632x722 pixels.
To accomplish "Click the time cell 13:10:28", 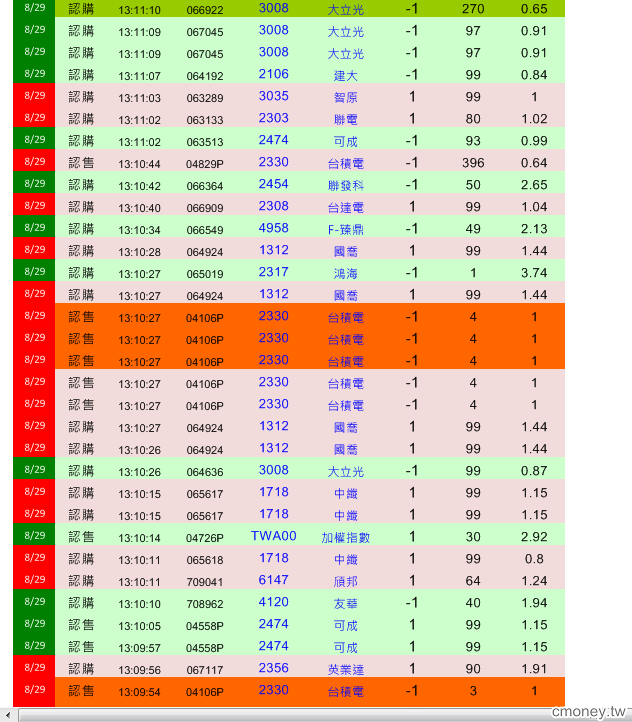I will (139, 251).
